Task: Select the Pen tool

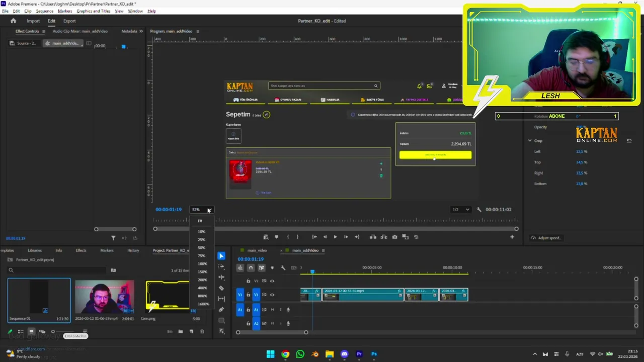Action: (x=221, y=309)
